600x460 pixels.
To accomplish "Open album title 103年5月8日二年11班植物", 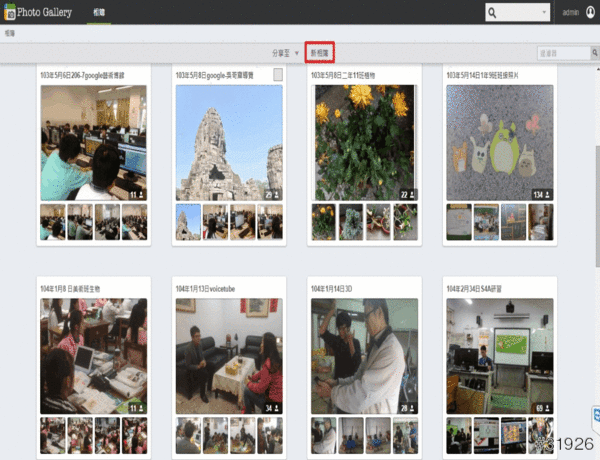I will tap(343, 75).
